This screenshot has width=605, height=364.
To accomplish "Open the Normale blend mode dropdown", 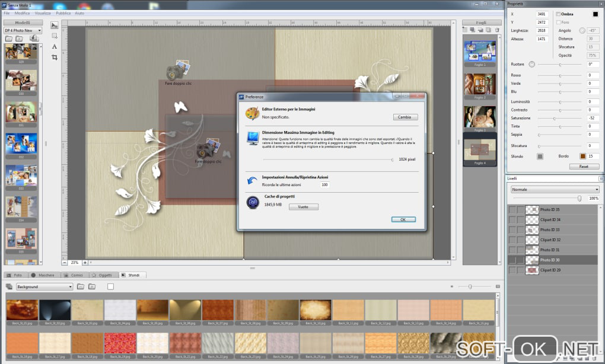I will 555,189.
